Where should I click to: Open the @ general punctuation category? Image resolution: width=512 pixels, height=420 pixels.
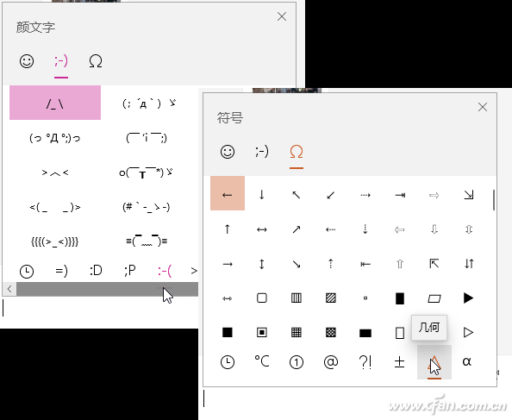[x=330, y=362]
